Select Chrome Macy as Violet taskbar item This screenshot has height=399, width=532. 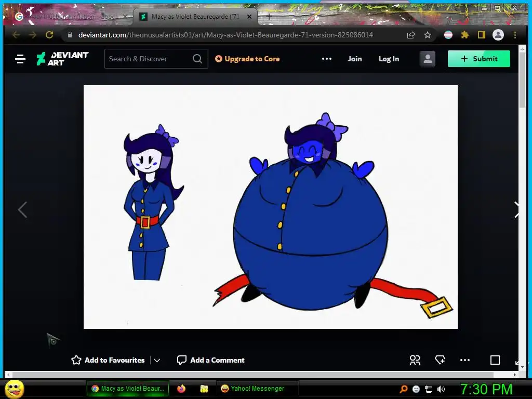tap(128, 389)
